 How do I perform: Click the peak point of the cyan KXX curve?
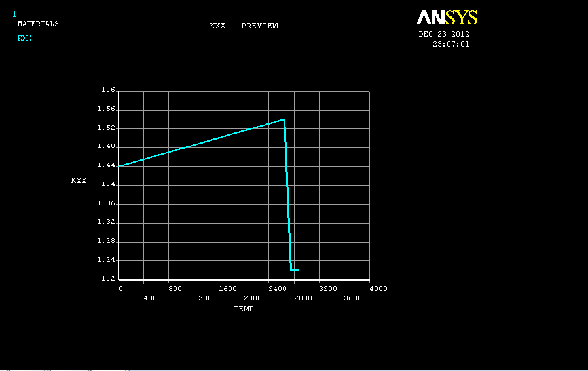pyautogui.click(x=284, y=120)
